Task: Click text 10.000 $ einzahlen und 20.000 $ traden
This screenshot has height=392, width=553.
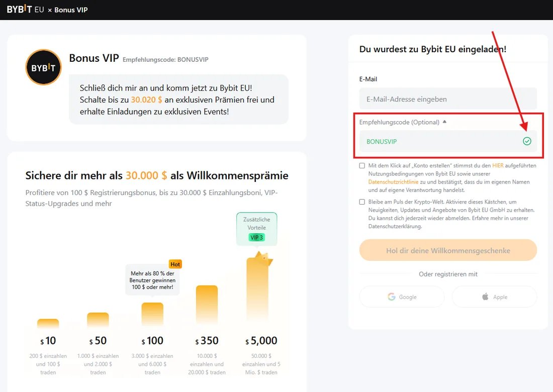Action: click(207, 364)
